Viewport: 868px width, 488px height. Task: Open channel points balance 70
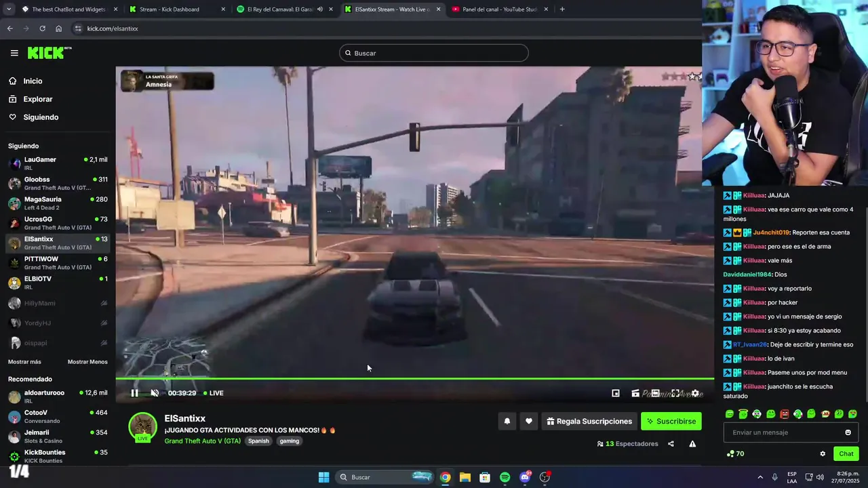pyautogui.click(x=735, y=454)
